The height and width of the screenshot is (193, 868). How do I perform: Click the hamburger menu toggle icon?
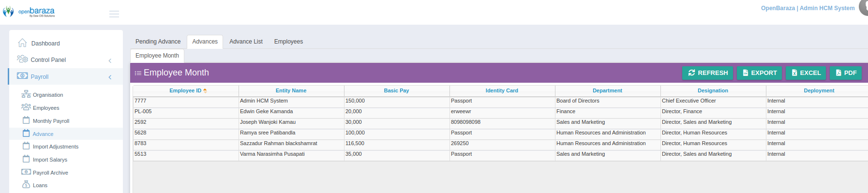(x=114, y=14)
